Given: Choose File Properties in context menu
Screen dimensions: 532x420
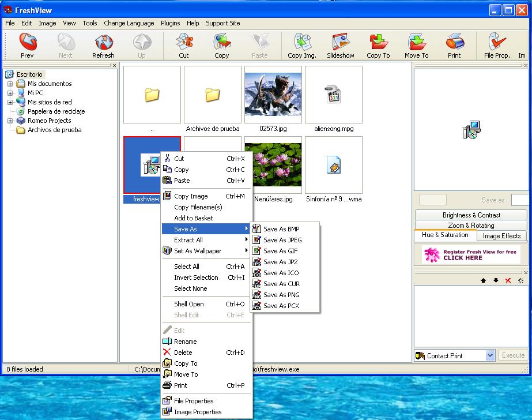Looking at the screenshot, I should [x=206, y=400].
